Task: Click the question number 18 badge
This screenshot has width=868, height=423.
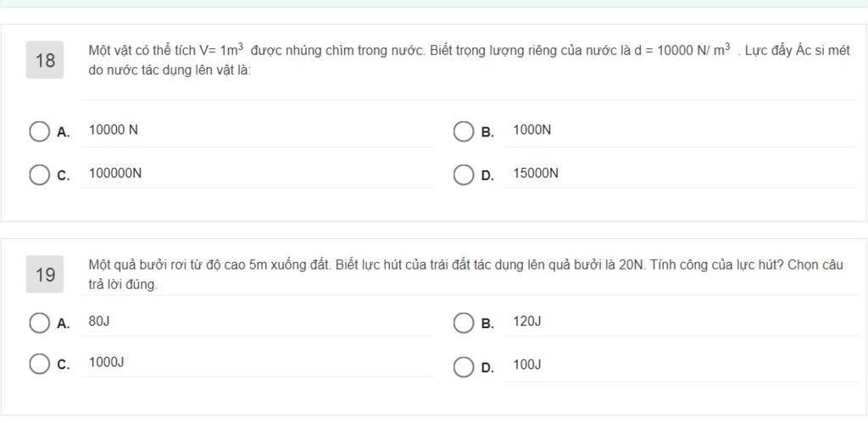Action: [x=45, y=60]
